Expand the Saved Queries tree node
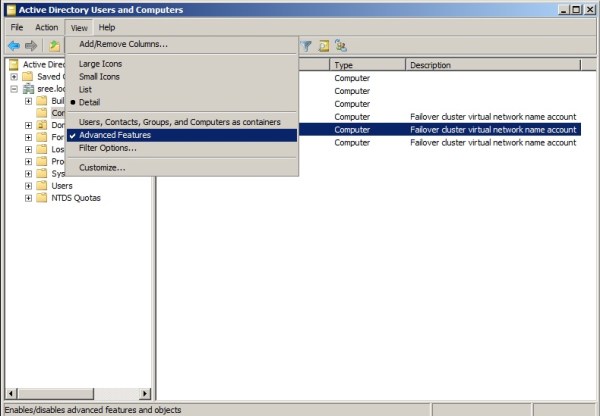Image resolution: width=600 pixels, height=416 pixels. point(14,77)
